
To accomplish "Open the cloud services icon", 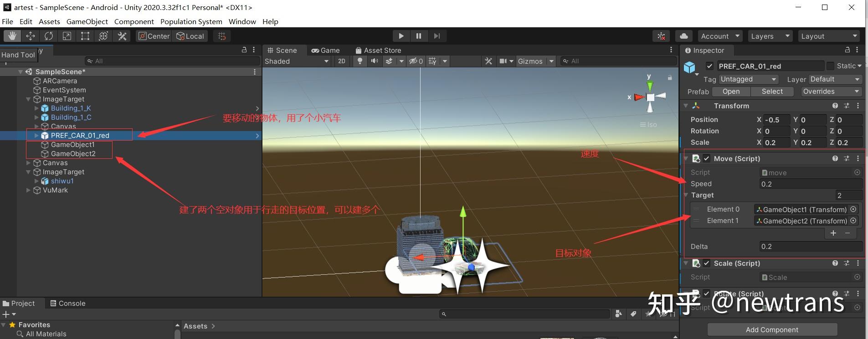I will tap(684, 36).
